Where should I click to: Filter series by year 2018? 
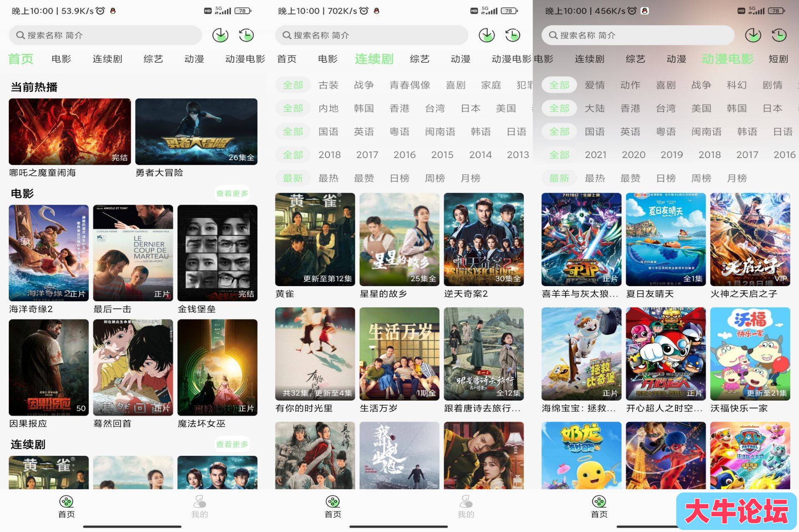[x=330, y=155]
